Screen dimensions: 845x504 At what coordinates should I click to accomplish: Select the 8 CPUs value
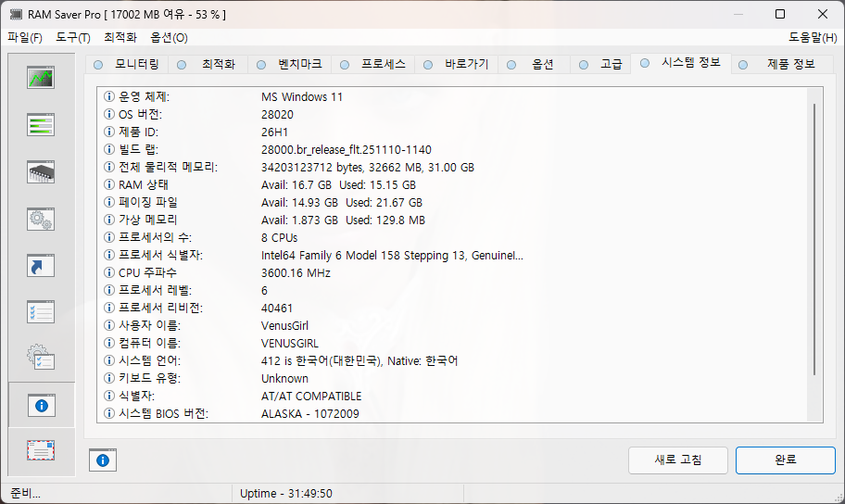279,238
